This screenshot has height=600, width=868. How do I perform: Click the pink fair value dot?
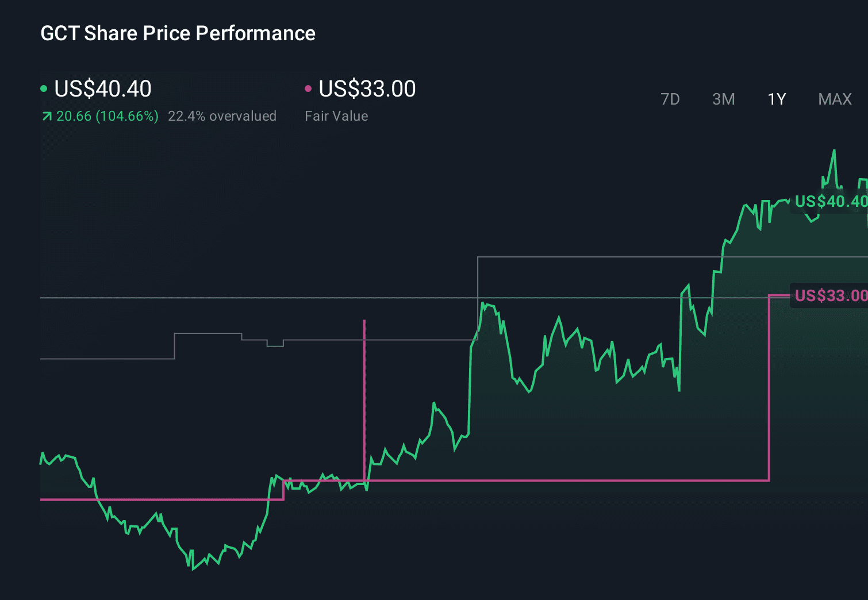[x=308, y=89]
